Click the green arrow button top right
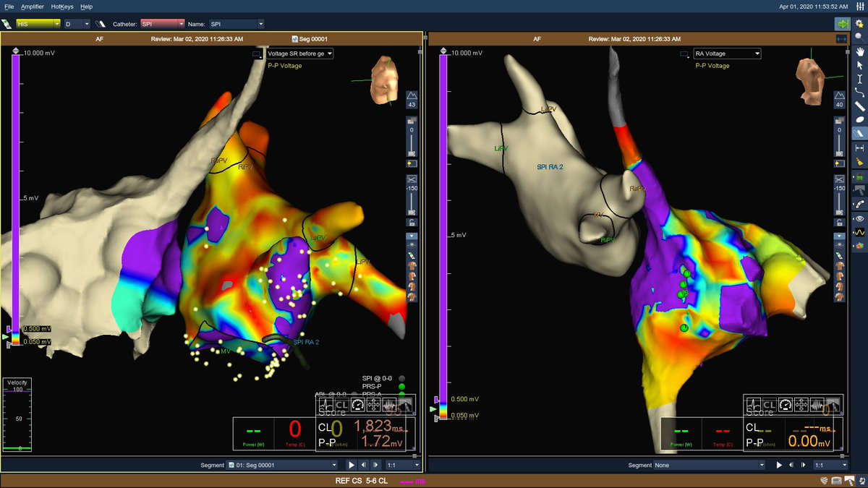Screen dimensions: 868x488 [x=842, y=24]
